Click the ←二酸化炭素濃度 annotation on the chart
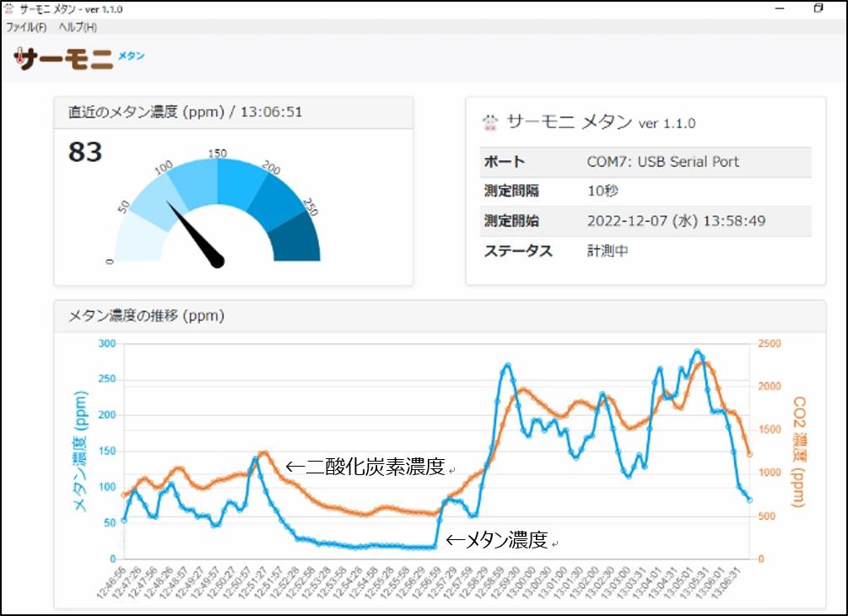The height and width of the screenshot is (616, 848). tap(365, 467)
